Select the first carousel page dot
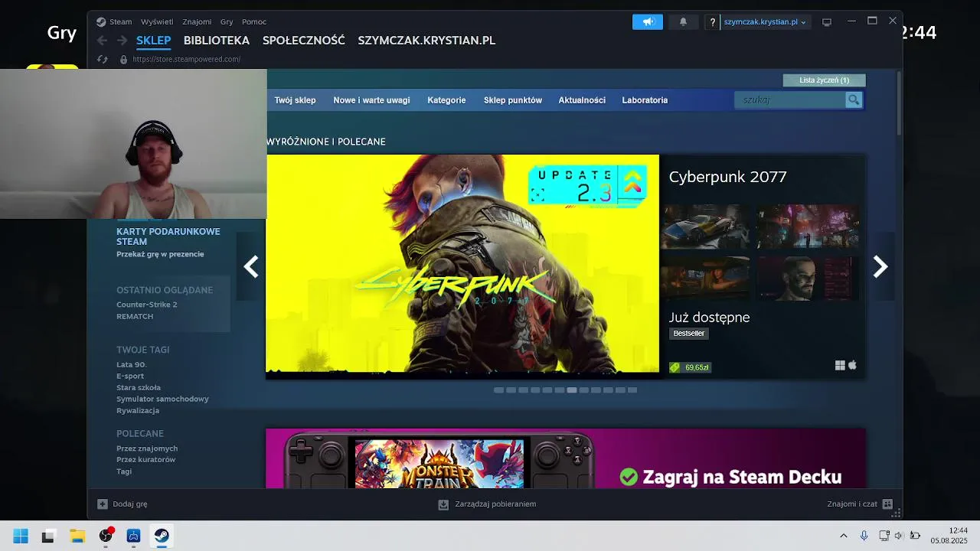The width and height of the screenshot is (980, 551). click(x=498, y=390)
